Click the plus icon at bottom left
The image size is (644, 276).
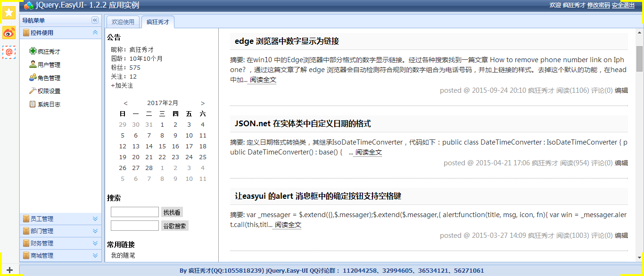coord(9,270)
